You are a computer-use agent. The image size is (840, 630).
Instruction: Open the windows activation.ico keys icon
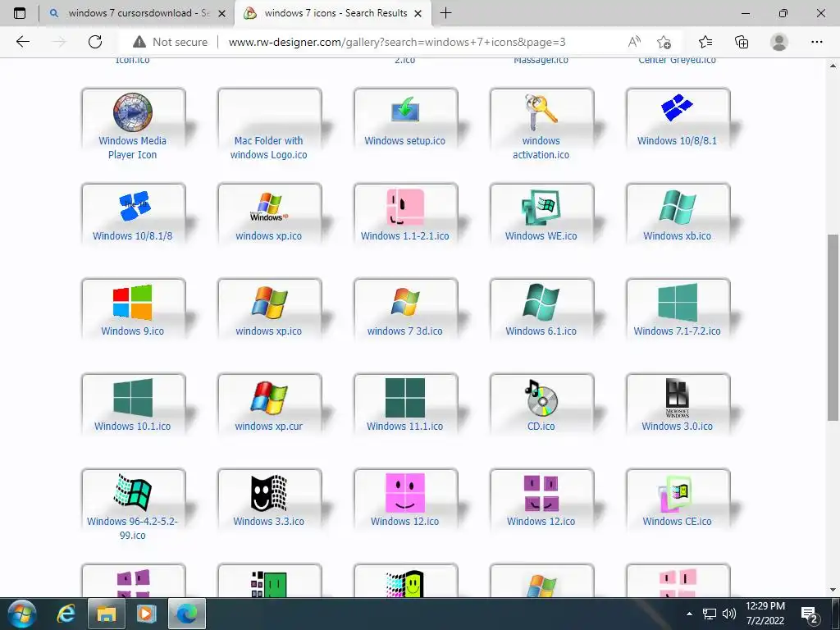pyautogui.click(x=541, y=112)
